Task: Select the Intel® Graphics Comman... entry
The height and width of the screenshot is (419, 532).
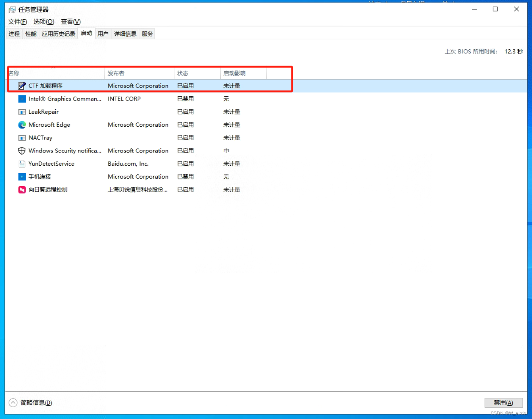Action: click(x=65, y=99)
